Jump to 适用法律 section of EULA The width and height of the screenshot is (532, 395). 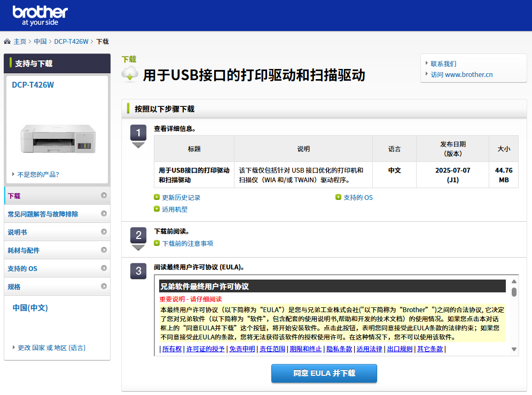click(369, 349)
